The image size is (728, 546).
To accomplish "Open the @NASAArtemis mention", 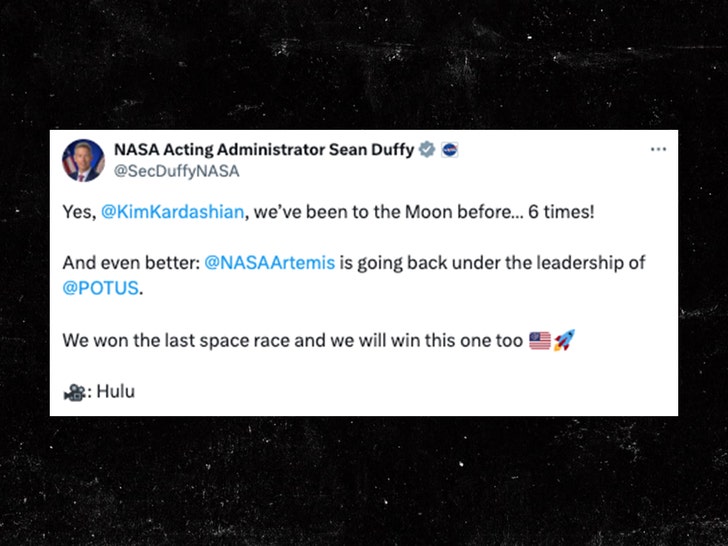I will click(269, 263).
